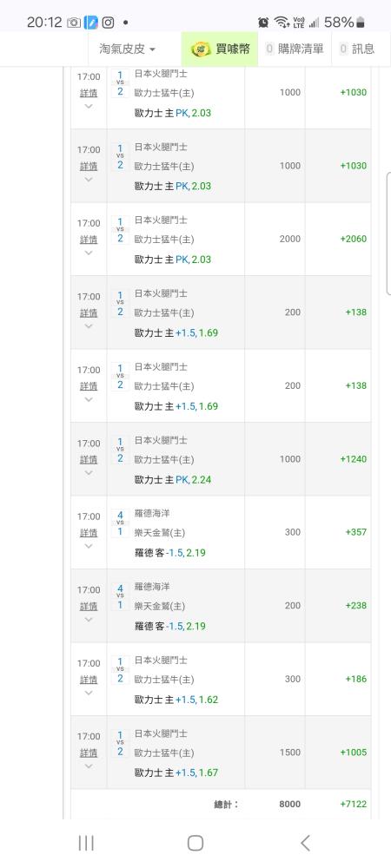Tap the coin icon beside 買噱幣
The width and height of the screenshot is (391, 868).
click(201, 49)
